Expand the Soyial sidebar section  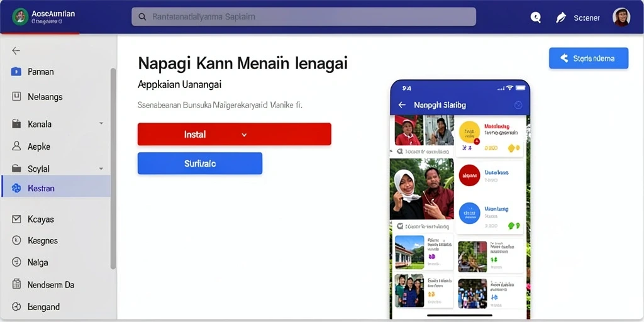[101, 169]
